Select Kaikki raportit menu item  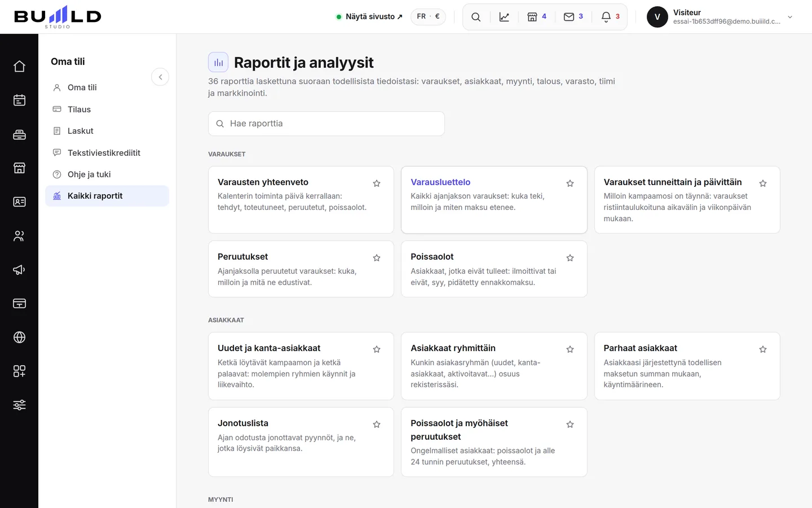tap(107, 196)
